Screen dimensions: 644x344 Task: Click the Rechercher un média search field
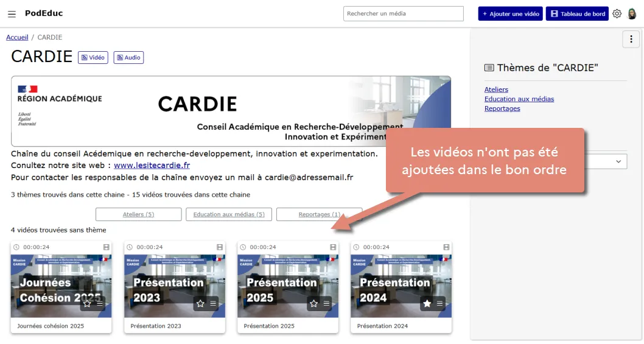click(x=404, y=13)
